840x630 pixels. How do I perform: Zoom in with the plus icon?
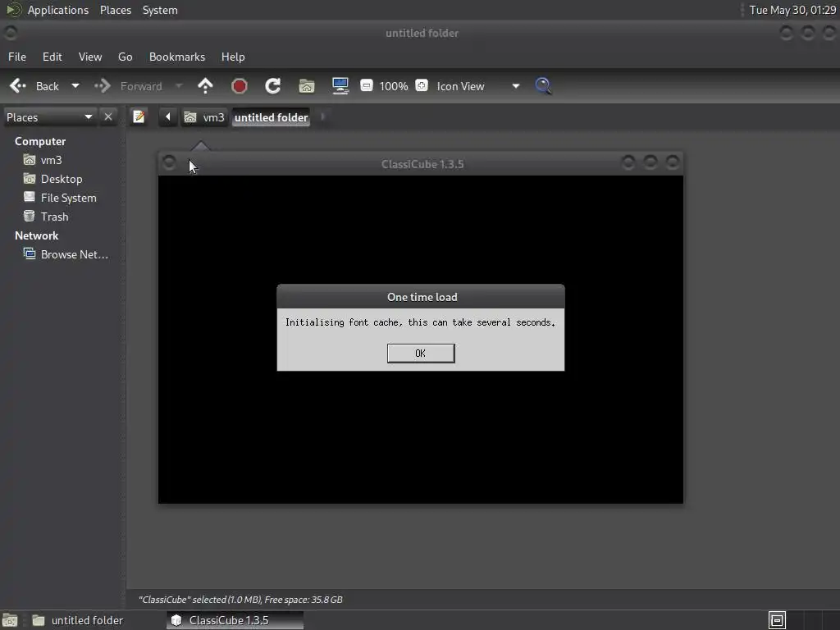point(422,85)
